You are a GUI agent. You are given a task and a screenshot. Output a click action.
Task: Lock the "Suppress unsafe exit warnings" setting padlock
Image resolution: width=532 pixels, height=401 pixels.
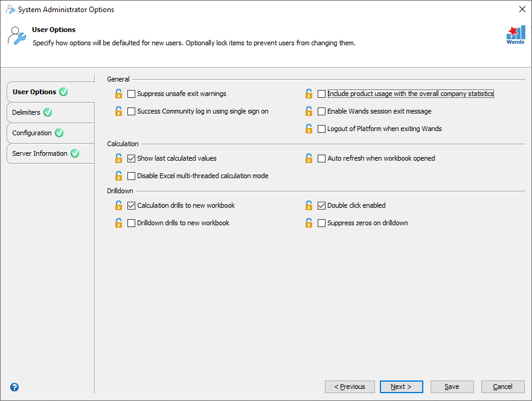[x=118, y=94]
